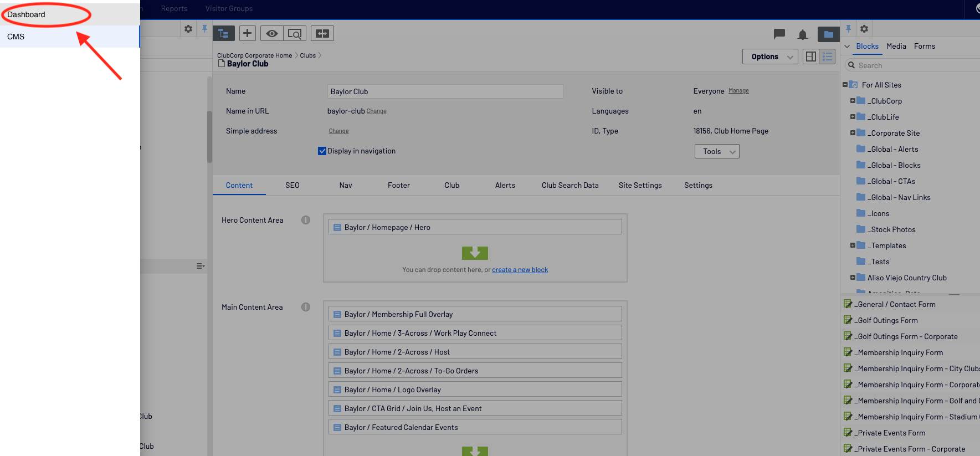The width and height of the screenshot is (980, 456).
Task: Select the _Global - CTAs folder
Action: coord(891,181)
